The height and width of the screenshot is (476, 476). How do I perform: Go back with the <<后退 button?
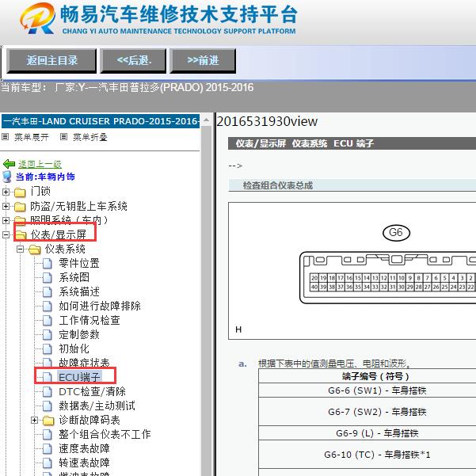click(133, 61)
